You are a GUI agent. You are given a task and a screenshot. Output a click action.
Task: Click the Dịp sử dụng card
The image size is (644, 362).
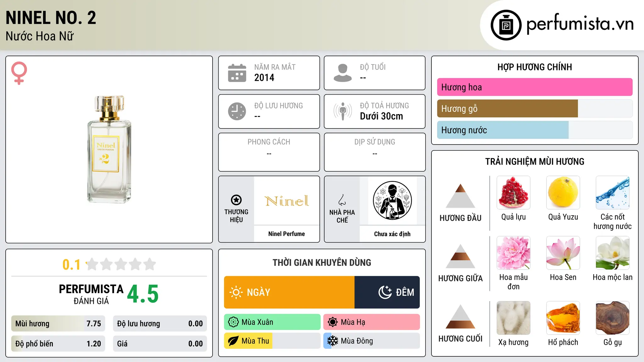click(x=375, y=152)
